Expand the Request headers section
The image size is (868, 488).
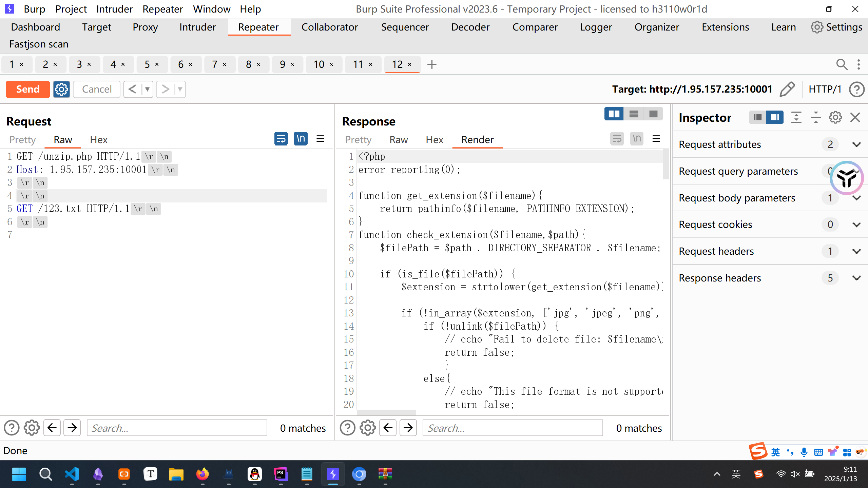(856, 251)
